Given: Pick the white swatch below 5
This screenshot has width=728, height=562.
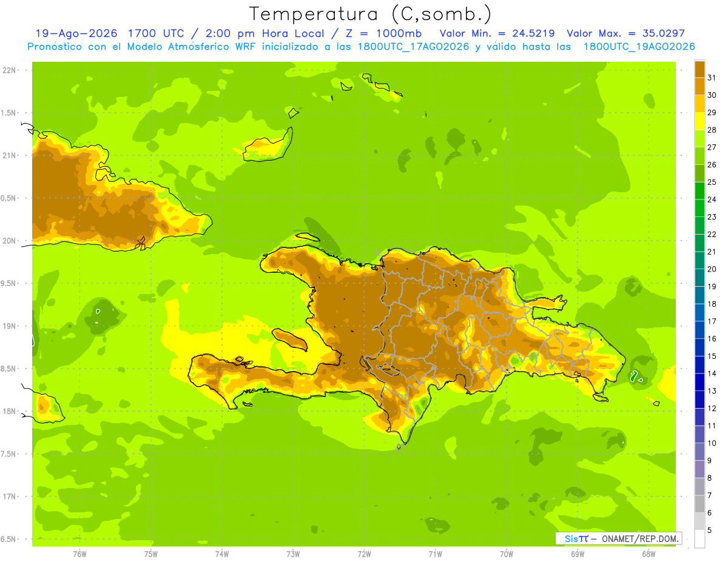Looking at the screenshot, I should click(x=699, y=539).
